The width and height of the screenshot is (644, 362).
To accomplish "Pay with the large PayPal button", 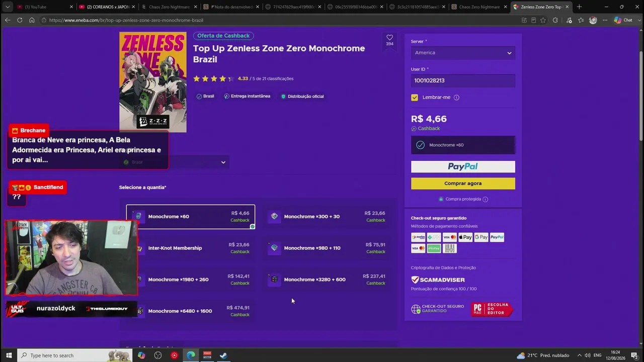I will coord(463,167).
